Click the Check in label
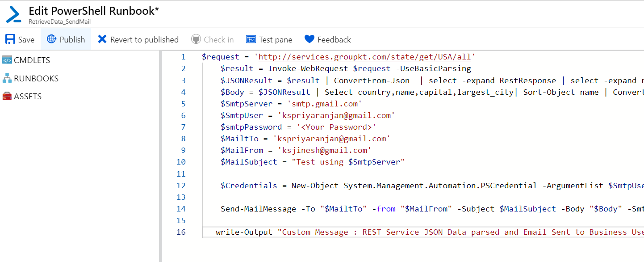This screenshot has width=644, height=262. 219,39
